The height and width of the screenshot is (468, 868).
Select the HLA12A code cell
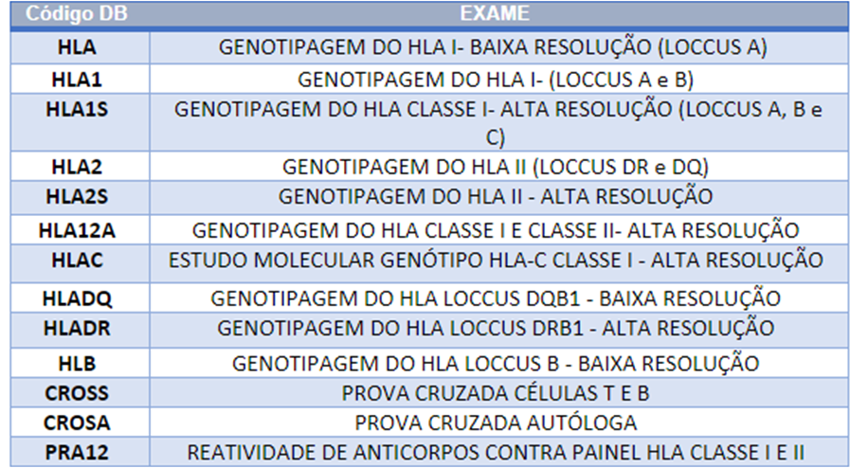(x=77, y=229)
